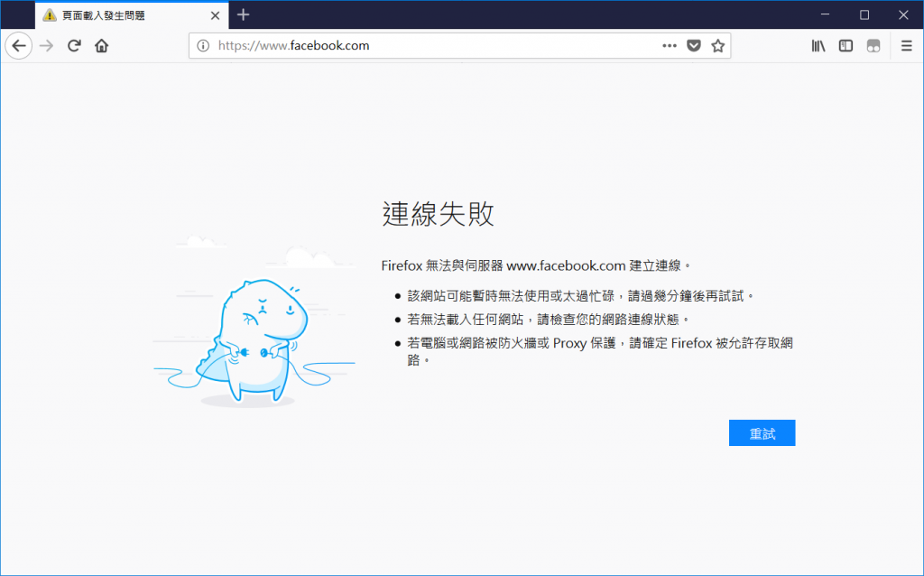Click the extension icon next to sidebar button
924x576 pixels.
click(x=873, y=45)
